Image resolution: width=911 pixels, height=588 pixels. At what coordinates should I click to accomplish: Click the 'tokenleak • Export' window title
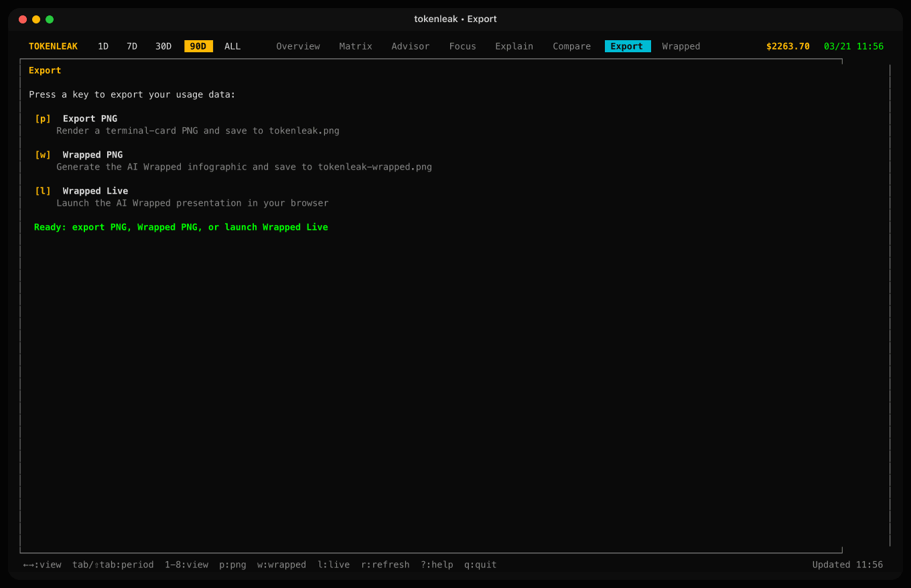tap(455, 19)
